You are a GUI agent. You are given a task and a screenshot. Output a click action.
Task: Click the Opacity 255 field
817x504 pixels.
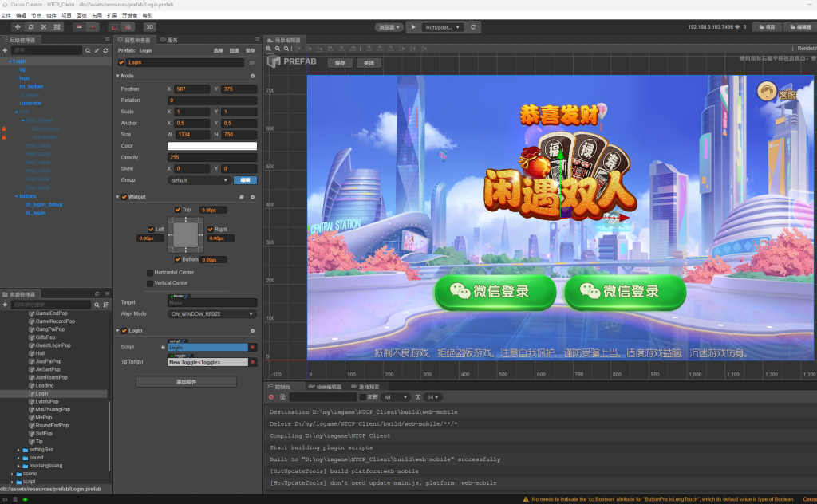tap(212, 157)
